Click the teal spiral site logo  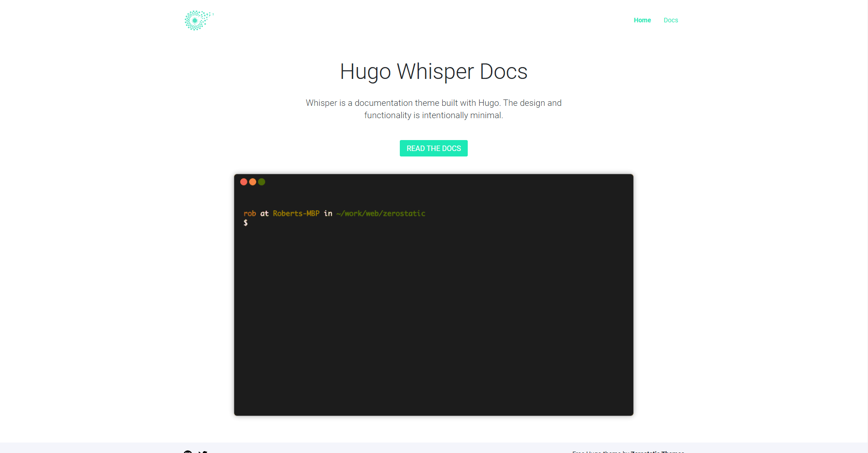[x=199, y=21]
